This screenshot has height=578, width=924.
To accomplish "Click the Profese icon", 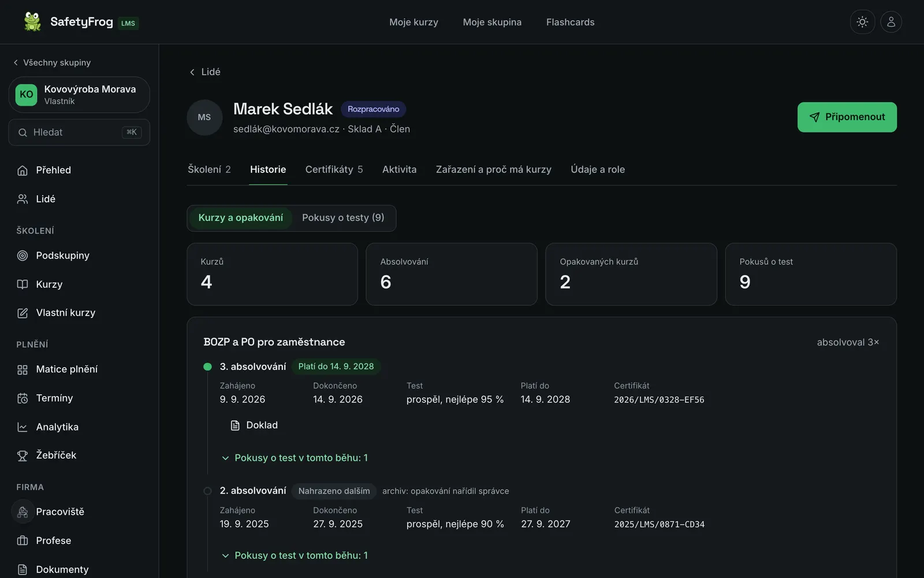I will (x=23, y=541).
